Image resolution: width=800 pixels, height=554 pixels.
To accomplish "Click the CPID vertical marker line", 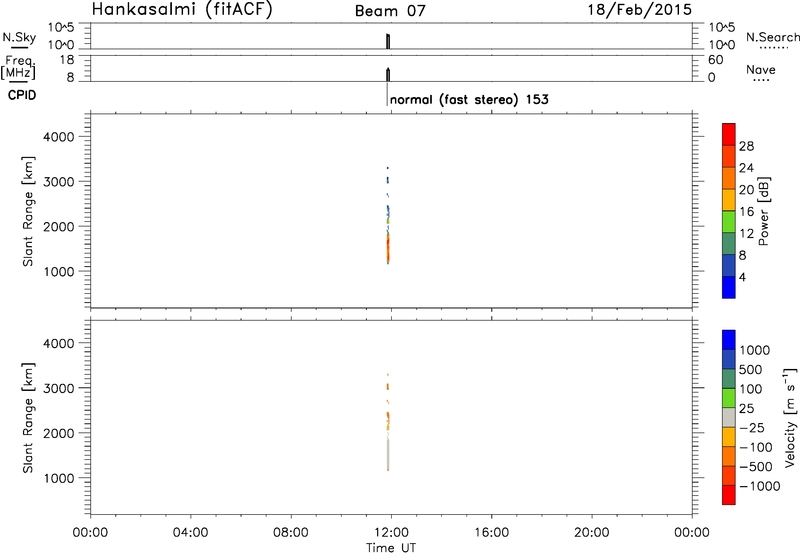I will (386, 94).
